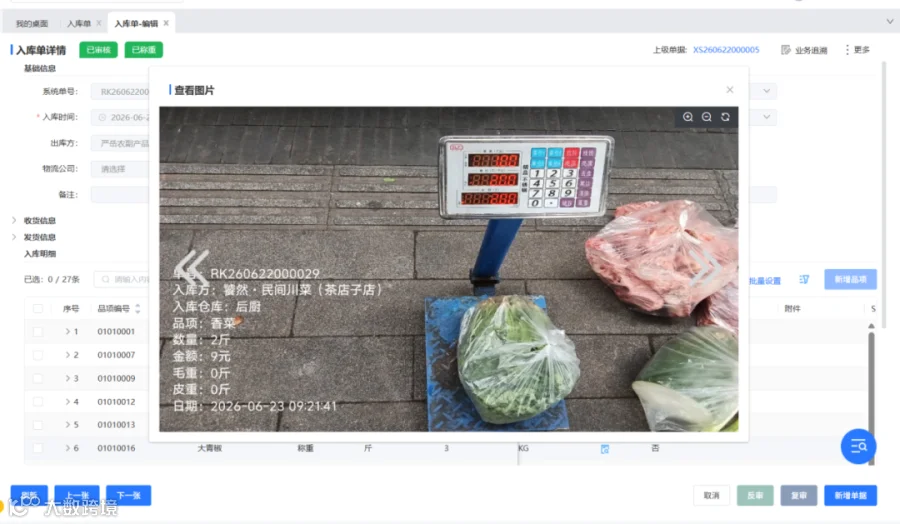Open 业务追溯 business trace icon

click(786, 50)
